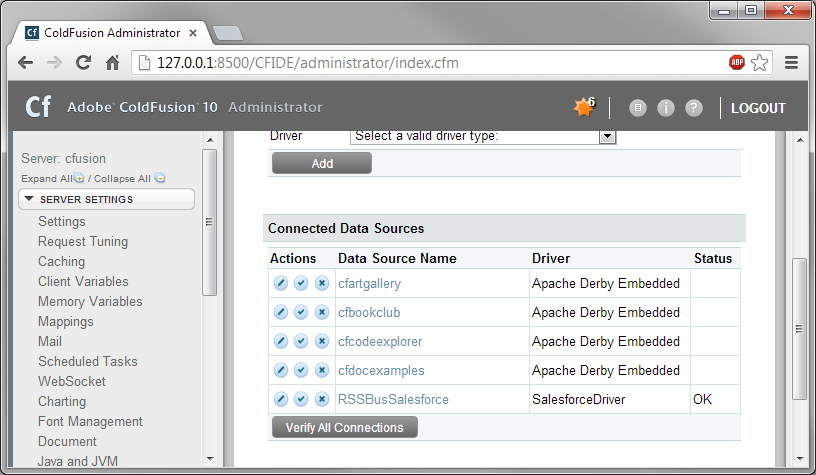
Task: Verify the cfbookclub data source connection
Action: point(301,313)
